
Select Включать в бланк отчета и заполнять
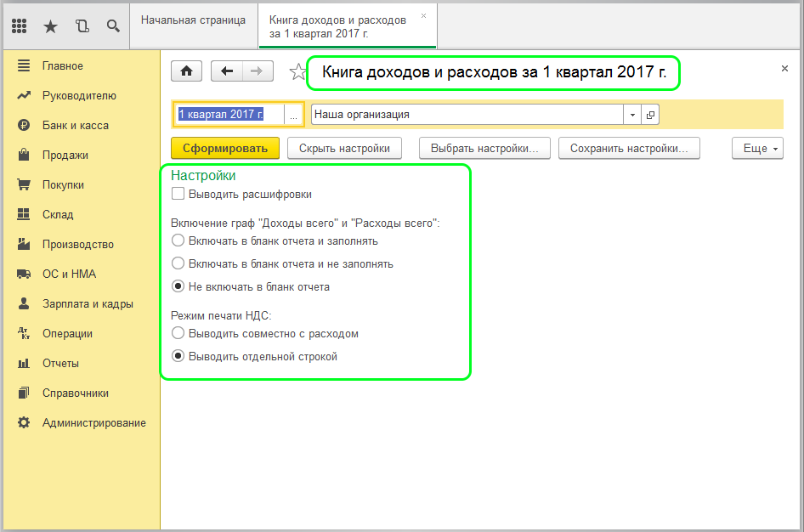(x=178, y=241)
